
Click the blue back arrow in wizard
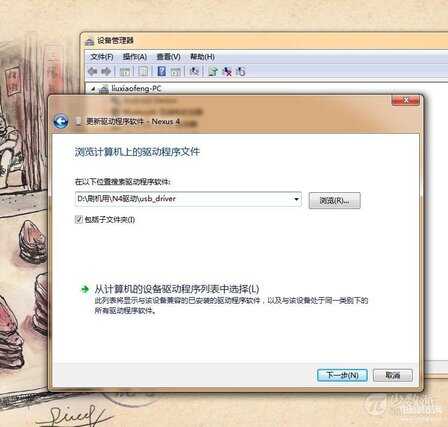61,121
